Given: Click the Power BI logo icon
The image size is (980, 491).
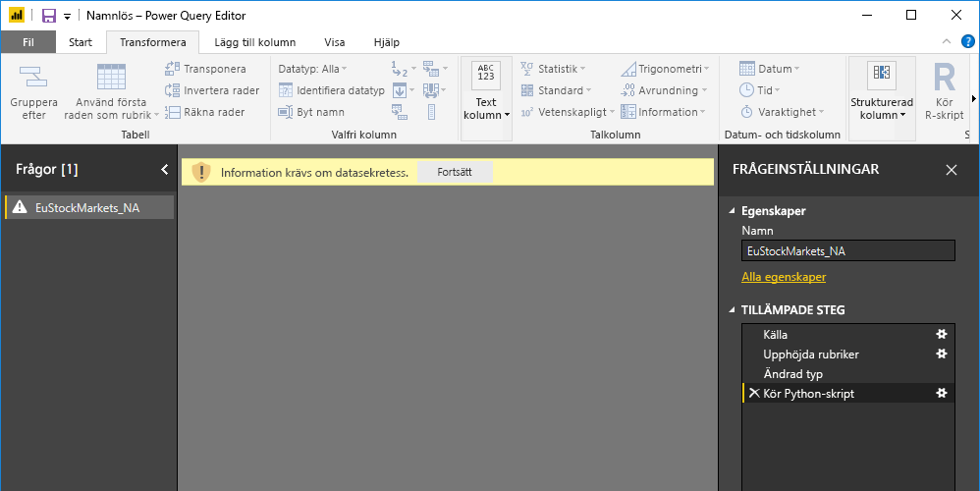Looking at the screenshot, I should pos(17,15).
